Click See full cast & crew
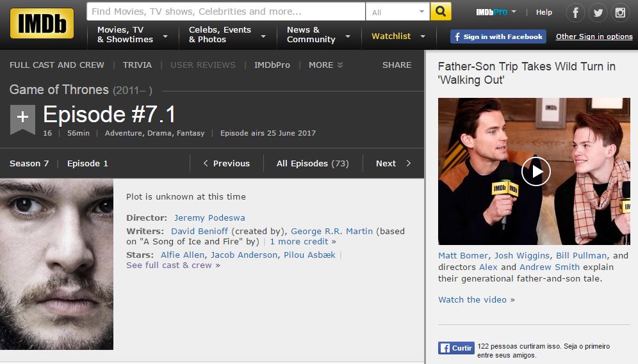Screen dimensions: 638x364 coord(169,265)
